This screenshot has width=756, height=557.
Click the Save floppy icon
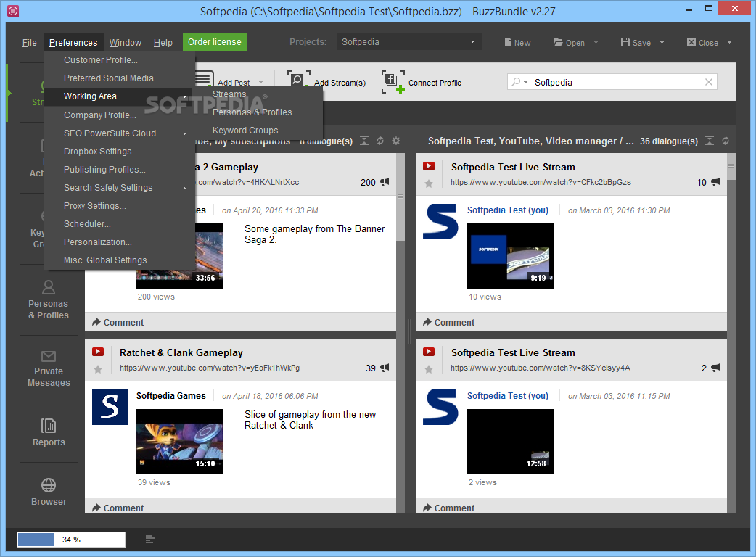coord(625,42)
